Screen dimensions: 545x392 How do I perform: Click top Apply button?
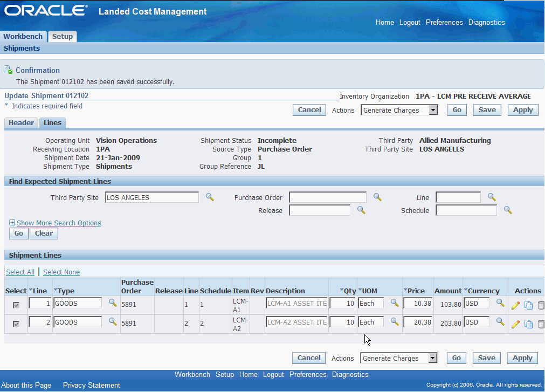523,110
